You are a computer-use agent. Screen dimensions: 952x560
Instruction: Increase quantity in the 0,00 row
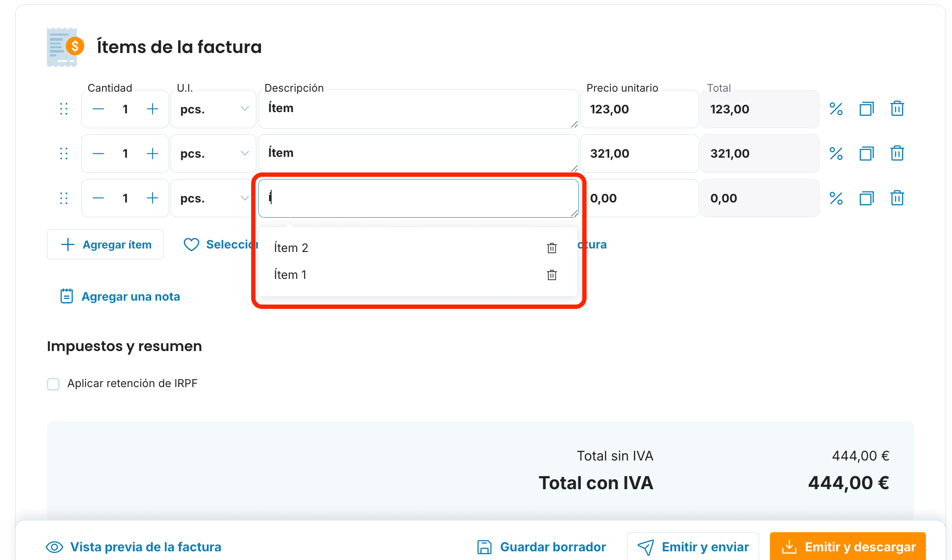153,198
